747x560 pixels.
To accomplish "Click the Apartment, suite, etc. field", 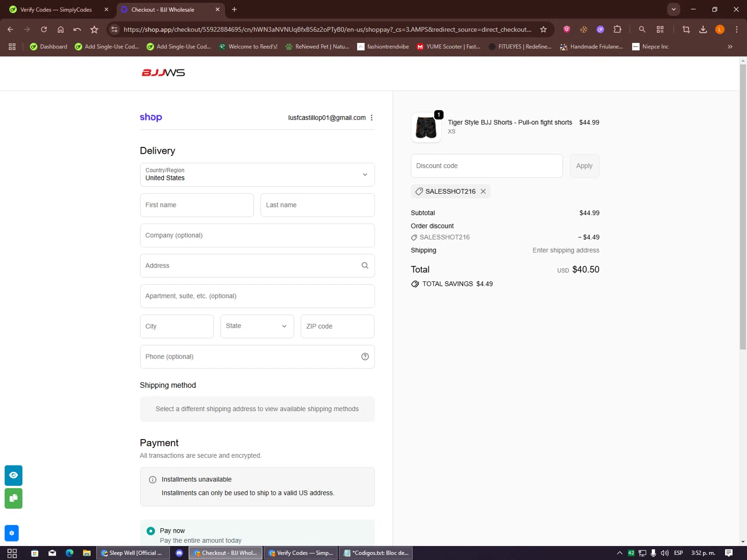I will point(257,296).
